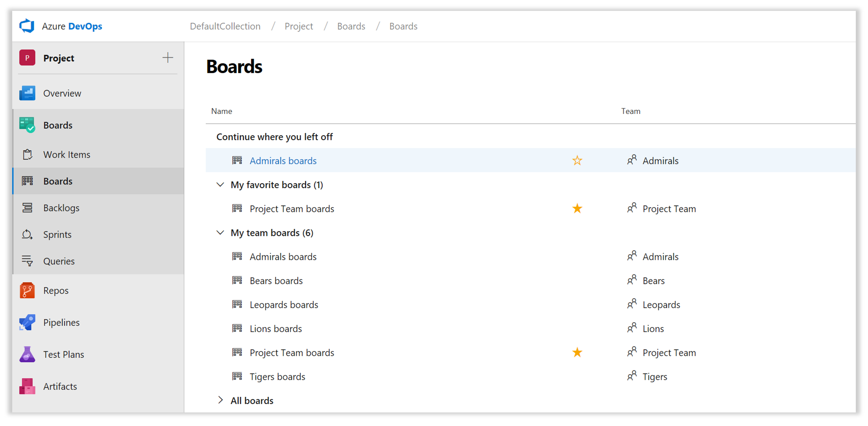This screenshot has height=426, width=868.
Task: Toggle favorite star for Project Team boards
Action: [x=577, y=209]
